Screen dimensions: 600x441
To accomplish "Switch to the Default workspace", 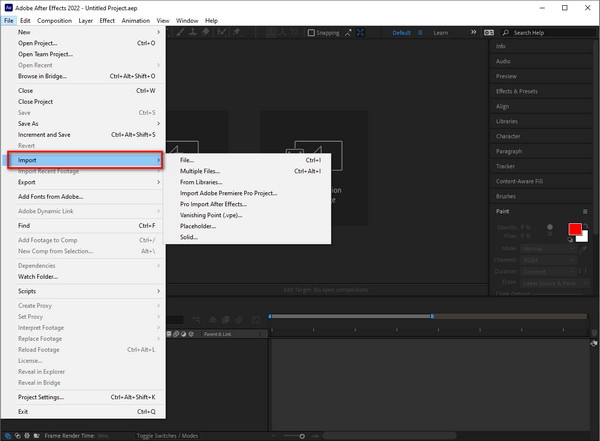I will 401,33.
